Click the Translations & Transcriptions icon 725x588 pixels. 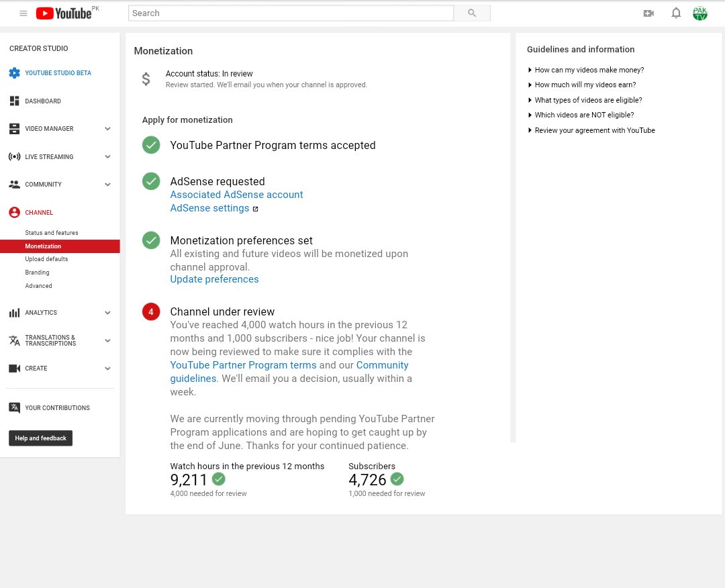14,341
